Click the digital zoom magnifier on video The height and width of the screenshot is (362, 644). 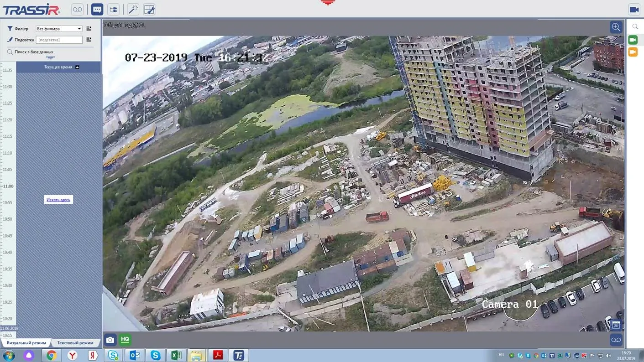(616, 27)
